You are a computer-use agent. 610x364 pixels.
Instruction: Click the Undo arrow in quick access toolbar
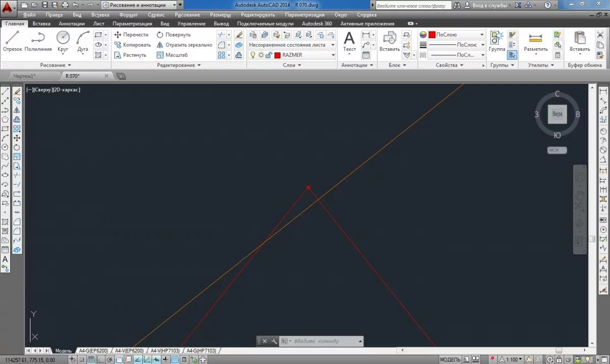[x=76, y=5]
